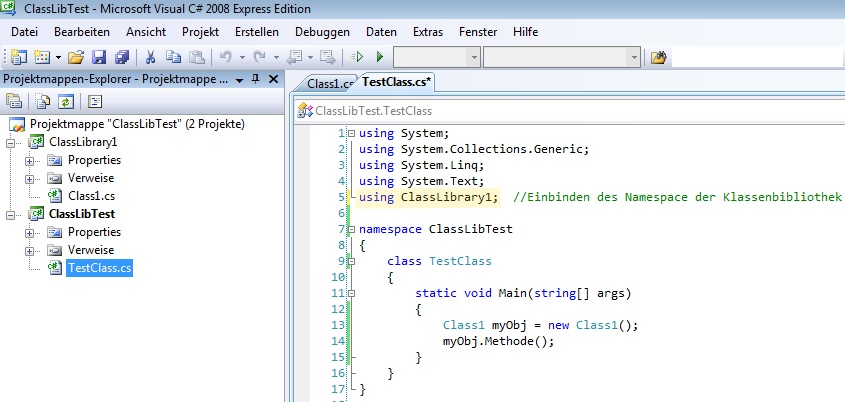Expand Properties under ClassLibrary1

coord(29,160)
